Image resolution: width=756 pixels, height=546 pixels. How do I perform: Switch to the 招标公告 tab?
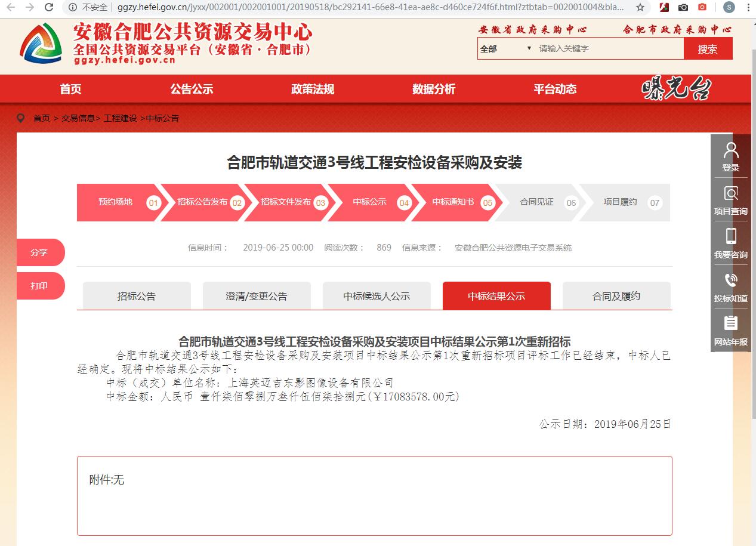135,295
